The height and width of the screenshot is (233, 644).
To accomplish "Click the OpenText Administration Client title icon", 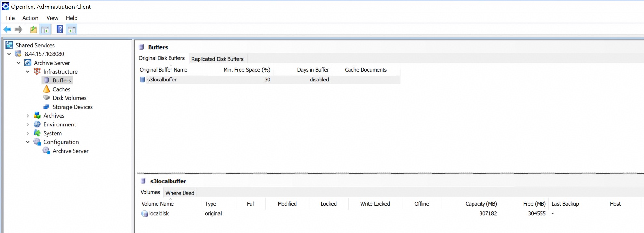I will tap(6, 6).
